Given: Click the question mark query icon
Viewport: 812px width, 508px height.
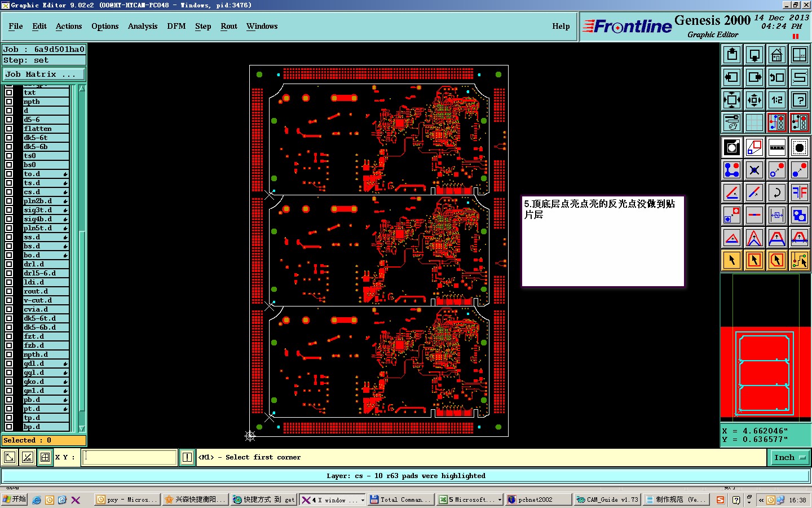Looking at the screenshot, I should coord(800,100).
